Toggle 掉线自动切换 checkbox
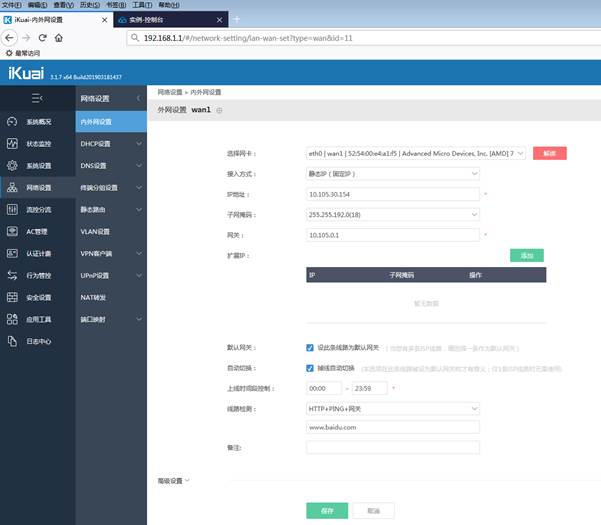Screen dimensions: 601x525 (x=310, y=368)
